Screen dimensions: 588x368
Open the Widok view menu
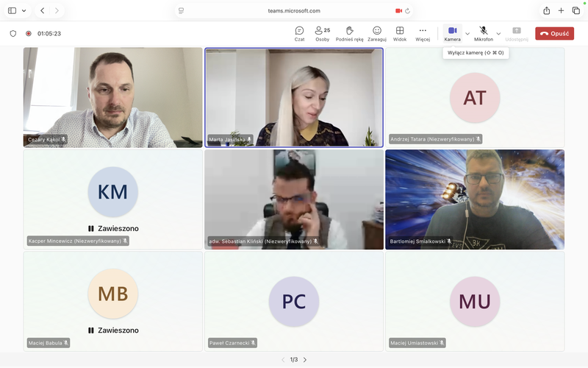point(400,33)
